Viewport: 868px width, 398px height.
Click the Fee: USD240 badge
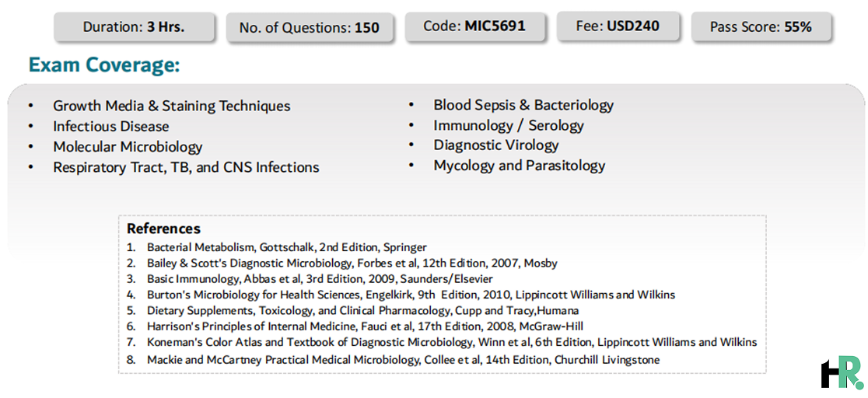tap(618, 26)
